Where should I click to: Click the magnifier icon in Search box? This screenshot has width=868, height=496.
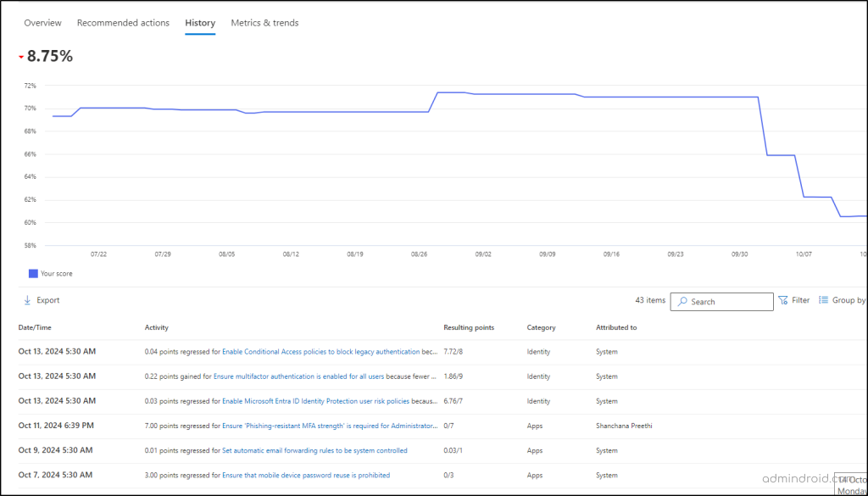point(682,302)
